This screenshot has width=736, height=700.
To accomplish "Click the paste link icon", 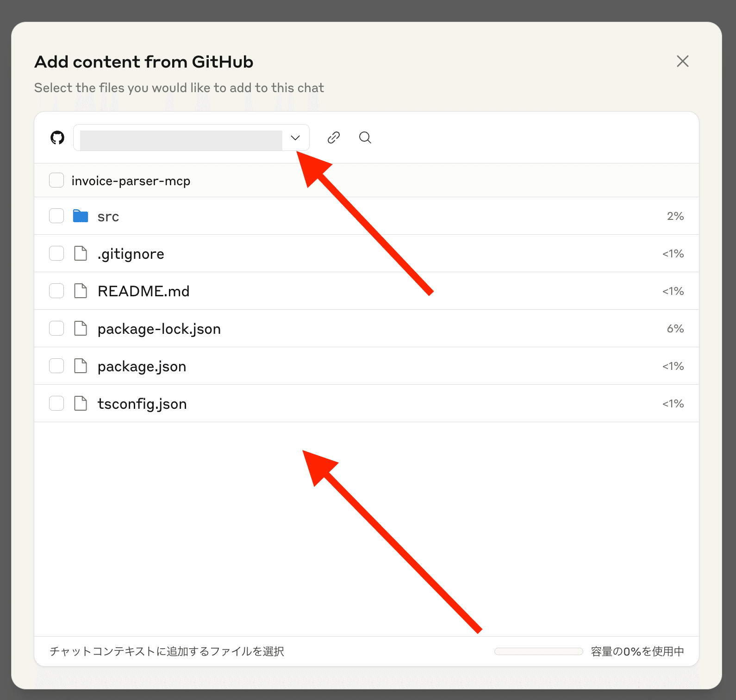I will (333, 137).
